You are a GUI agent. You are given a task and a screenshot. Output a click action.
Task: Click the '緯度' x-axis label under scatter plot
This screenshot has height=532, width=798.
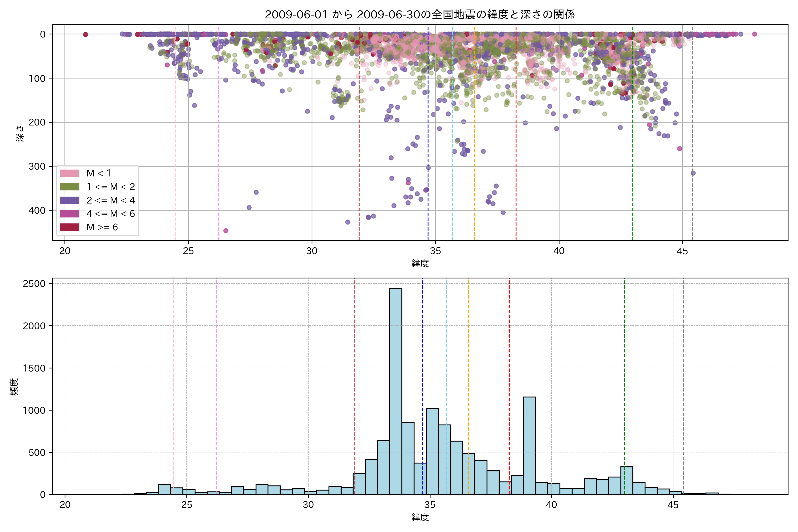click(x=420, y=263)
